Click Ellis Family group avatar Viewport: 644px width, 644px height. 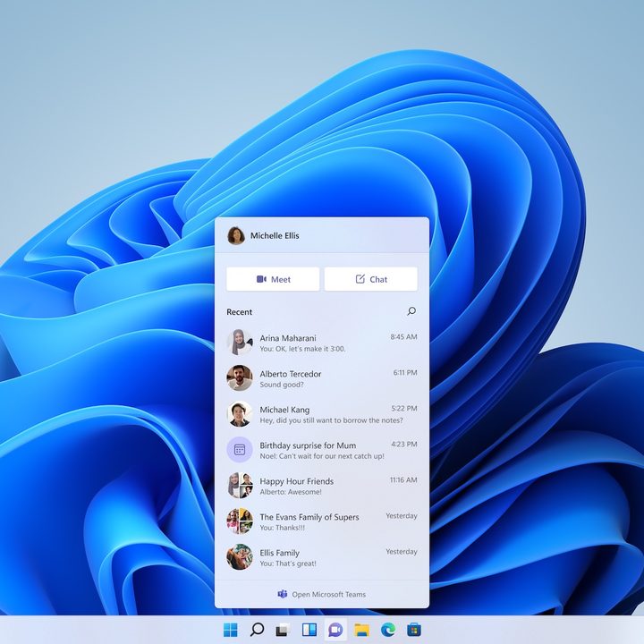240,557
